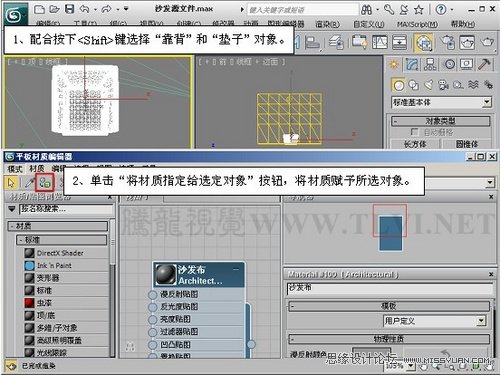
Task: Click the Render Production teapot icon
Action: pos(487,42)
